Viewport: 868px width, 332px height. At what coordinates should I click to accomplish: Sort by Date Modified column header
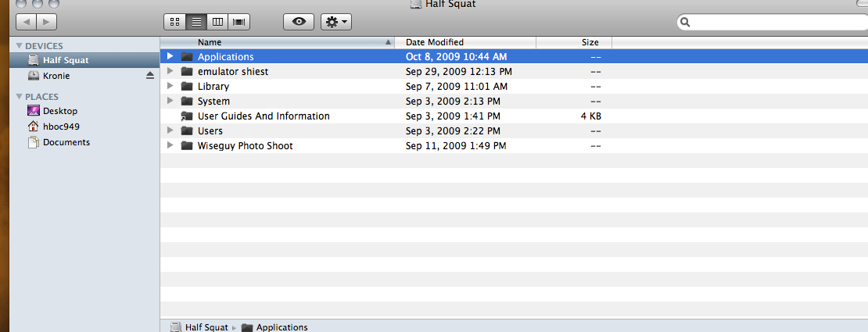[465, 42]
